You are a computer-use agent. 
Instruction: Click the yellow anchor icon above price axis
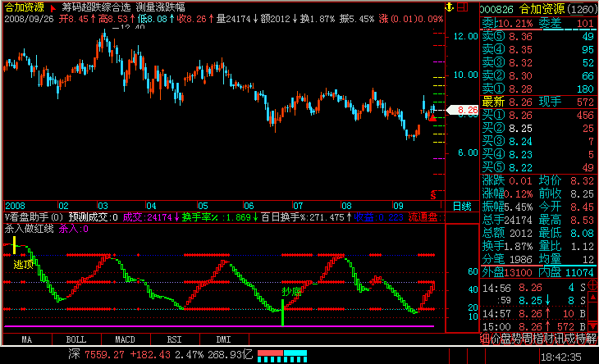450,7
